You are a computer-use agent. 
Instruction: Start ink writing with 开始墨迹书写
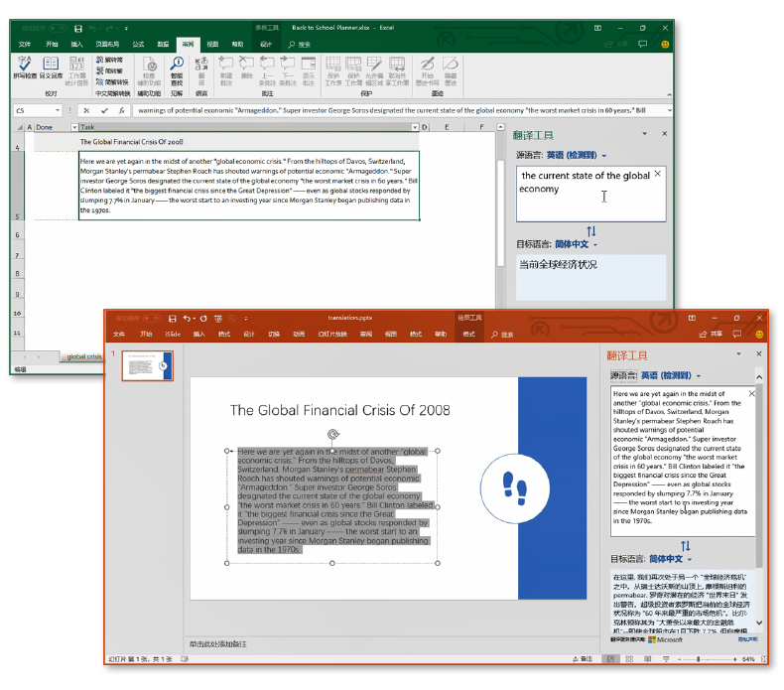[x=427, y=71]
